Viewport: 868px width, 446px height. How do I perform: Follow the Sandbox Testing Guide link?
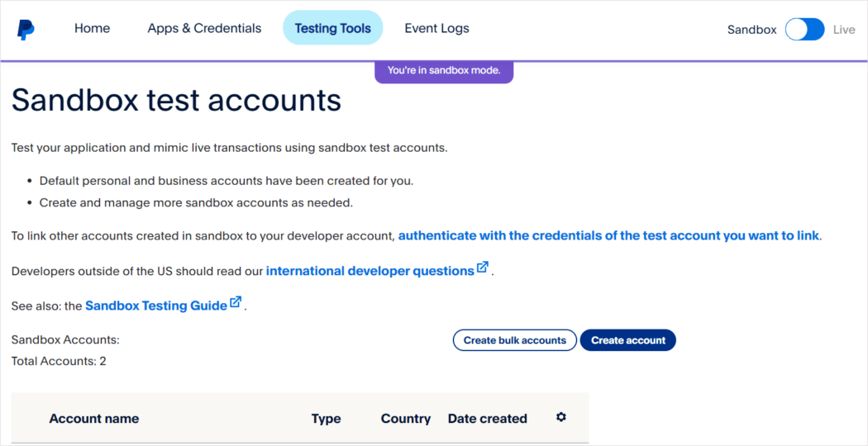[x=155, y=306]
